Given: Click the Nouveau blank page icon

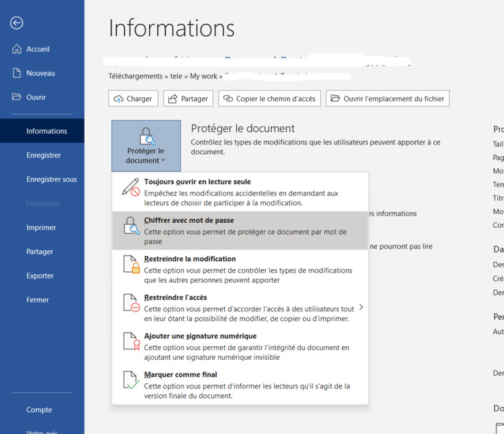Looking at the screenshot, I should tap(17, 73).
